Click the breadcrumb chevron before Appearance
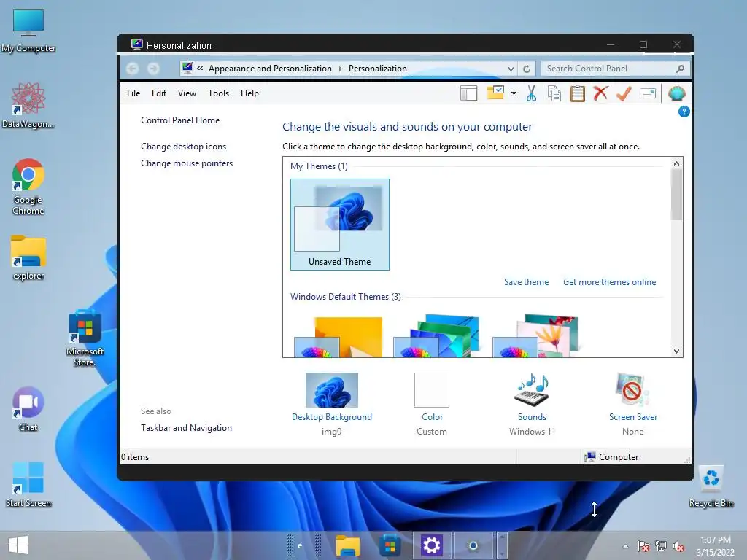Screen dimensions: 747x560 tap(200, 69)
